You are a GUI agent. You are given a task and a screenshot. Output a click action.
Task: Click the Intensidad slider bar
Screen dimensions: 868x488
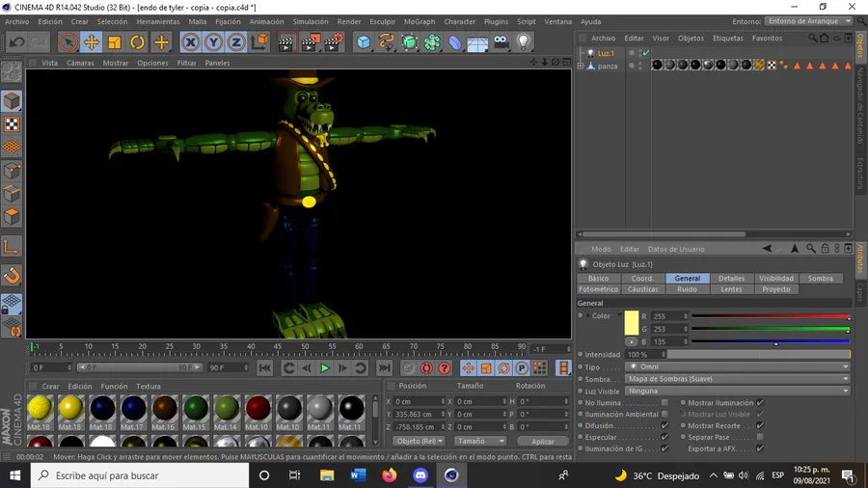click(758, 355)
